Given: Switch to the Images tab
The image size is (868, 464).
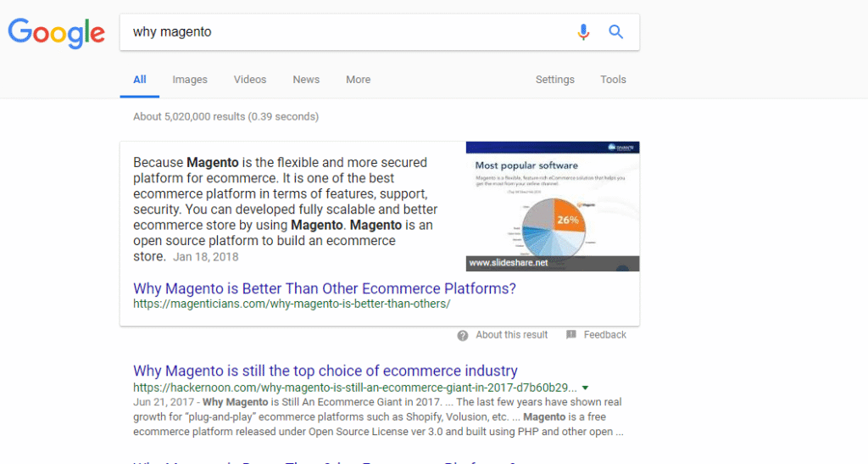Looking at the screenshot, I should click(x=190, y=80).
